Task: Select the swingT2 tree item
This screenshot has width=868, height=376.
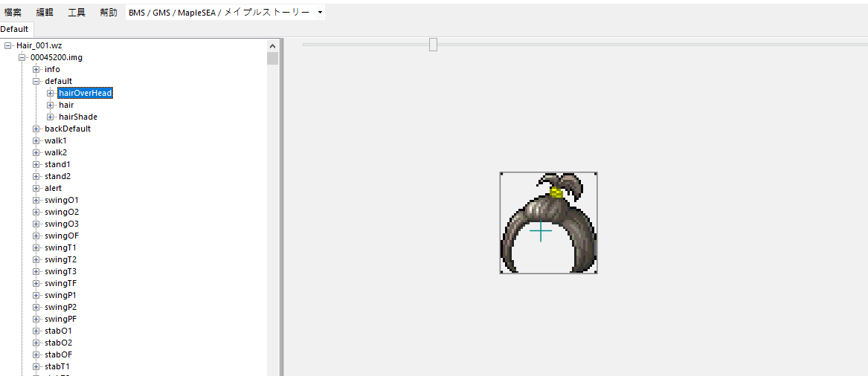Action: [x=60, y=260]
